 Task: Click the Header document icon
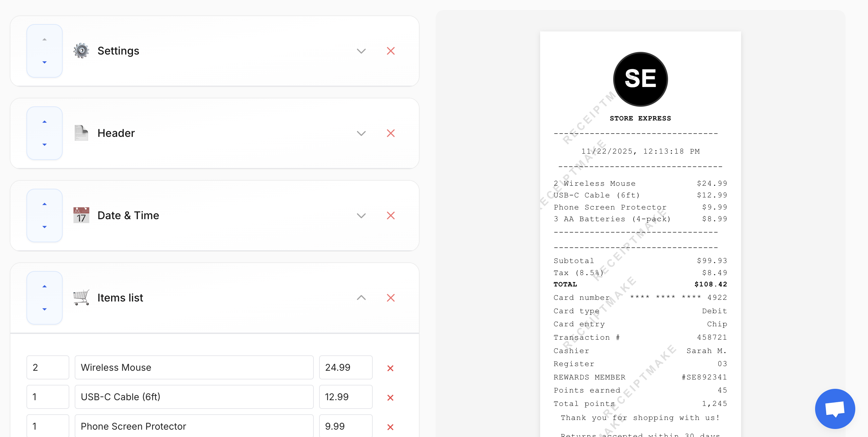coord(81,133)
